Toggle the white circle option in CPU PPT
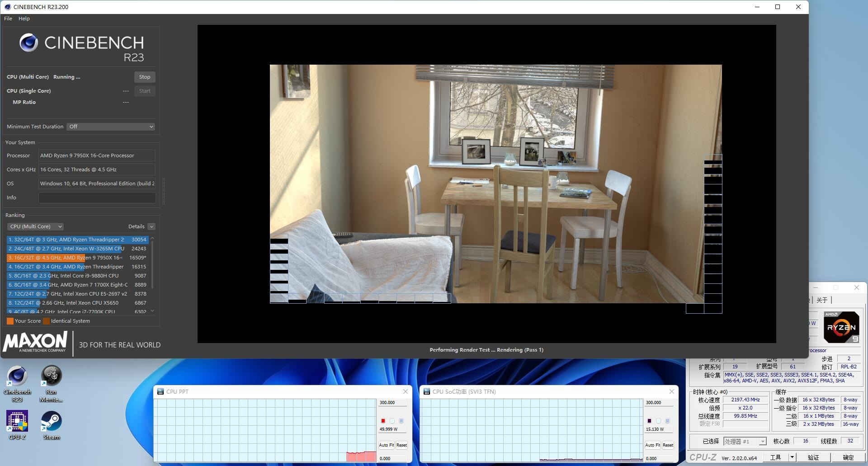This screenshot has width=868, height=466. click(392, 421)
